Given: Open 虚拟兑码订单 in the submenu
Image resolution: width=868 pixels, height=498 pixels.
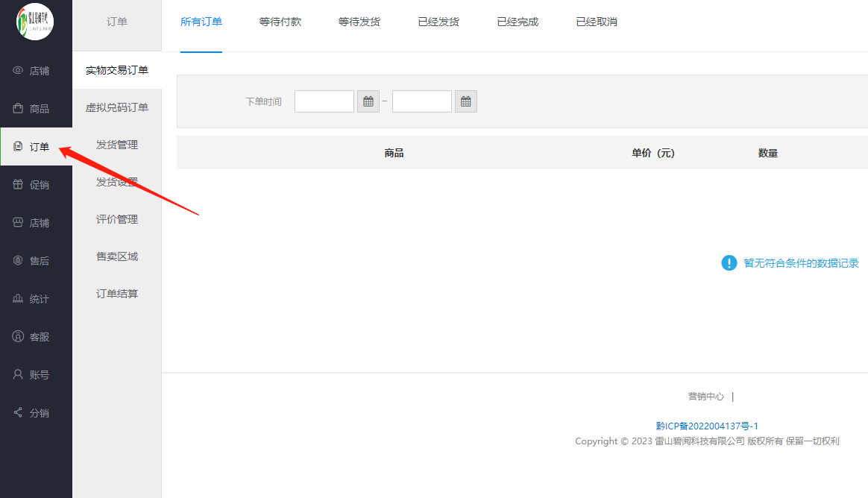Looking at the screenshot, I should [x=117, y=107].
